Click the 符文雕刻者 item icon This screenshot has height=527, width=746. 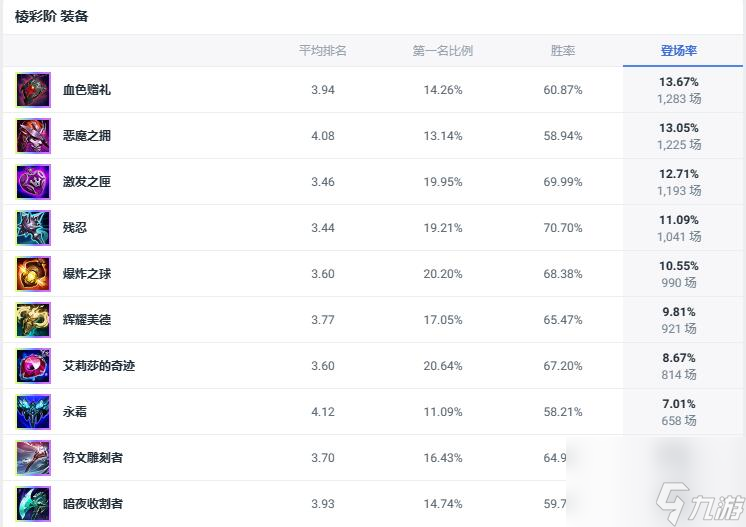[x=33, y=458]
